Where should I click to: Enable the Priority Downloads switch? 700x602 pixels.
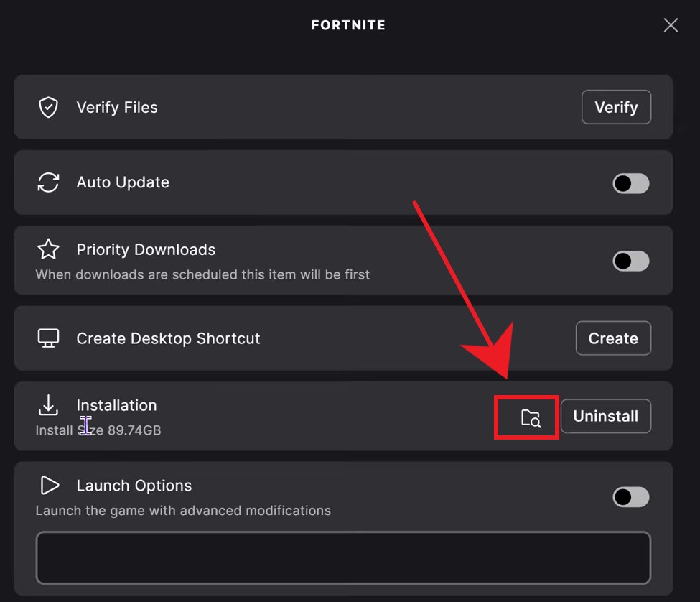[x=630, y=261]
